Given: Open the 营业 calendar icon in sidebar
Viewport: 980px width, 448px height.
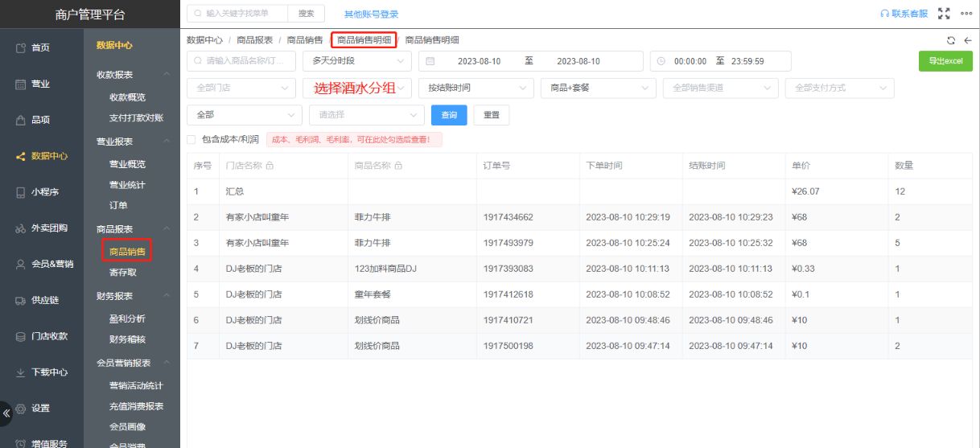Looking at the screenshot, I should pos(21,84).
